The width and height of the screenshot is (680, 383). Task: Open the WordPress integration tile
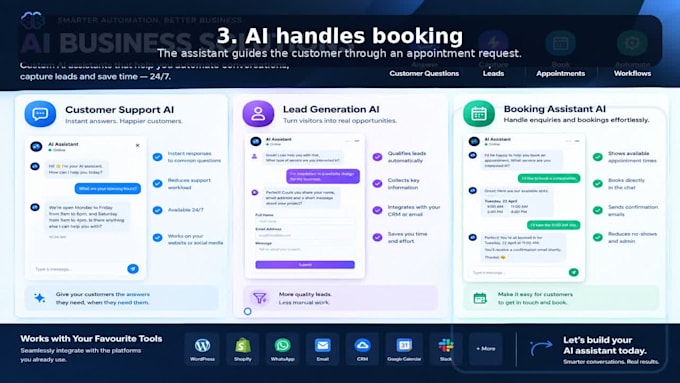tap(203, 349)
